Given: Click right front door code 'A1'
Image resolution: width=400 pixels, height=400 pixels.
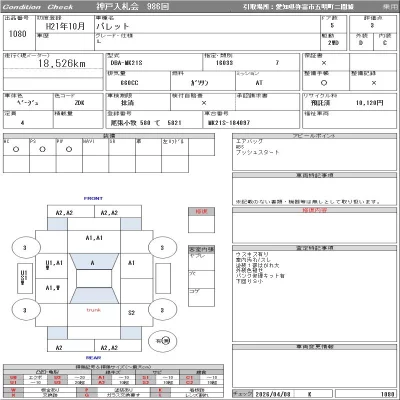Looking at the screenshot, I should click(x=132, y=263).
